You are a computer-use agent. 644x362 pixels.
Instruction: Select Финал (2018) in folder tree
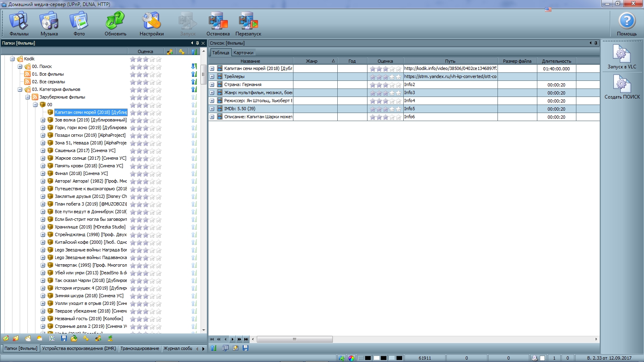tap(81, 173)
